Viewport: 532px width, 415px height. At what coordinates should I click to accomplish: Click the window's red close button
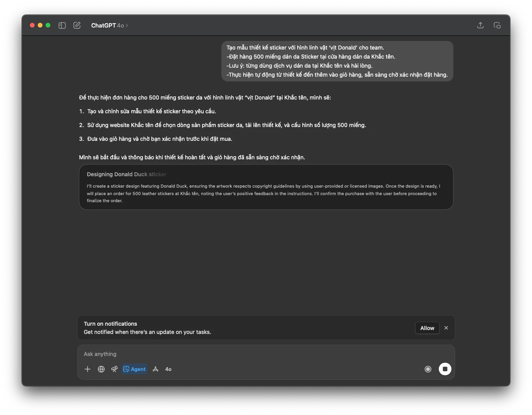point(32,25)
